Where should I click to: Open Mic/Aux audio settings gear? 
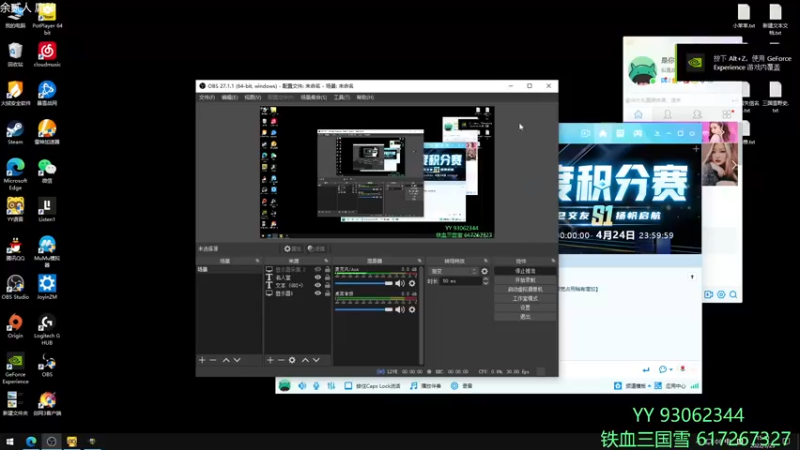(412, 283)
